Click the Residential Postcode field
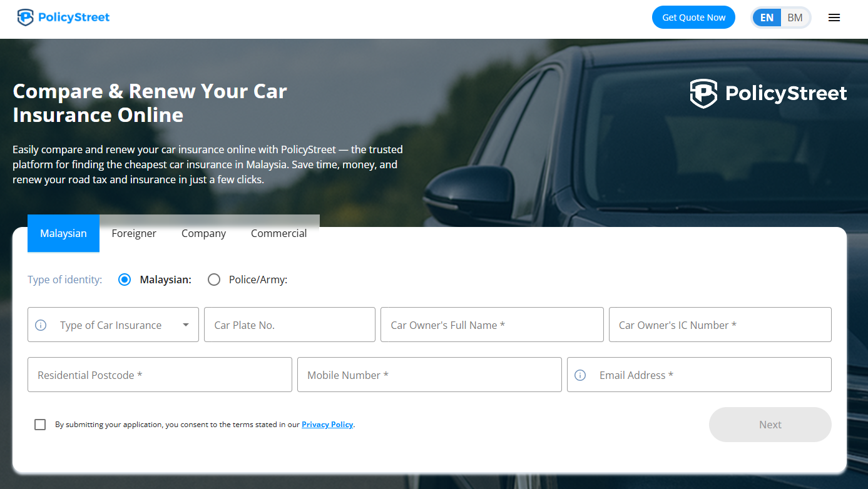This screenshot has width=868, height=489. coord(160,375)
